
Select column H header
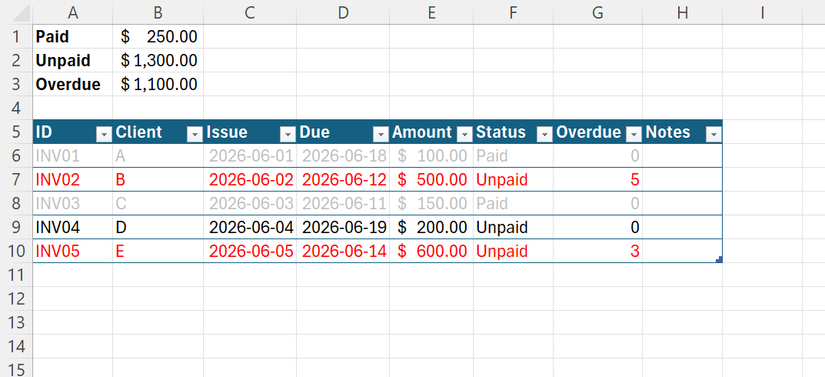click(682, 13)
